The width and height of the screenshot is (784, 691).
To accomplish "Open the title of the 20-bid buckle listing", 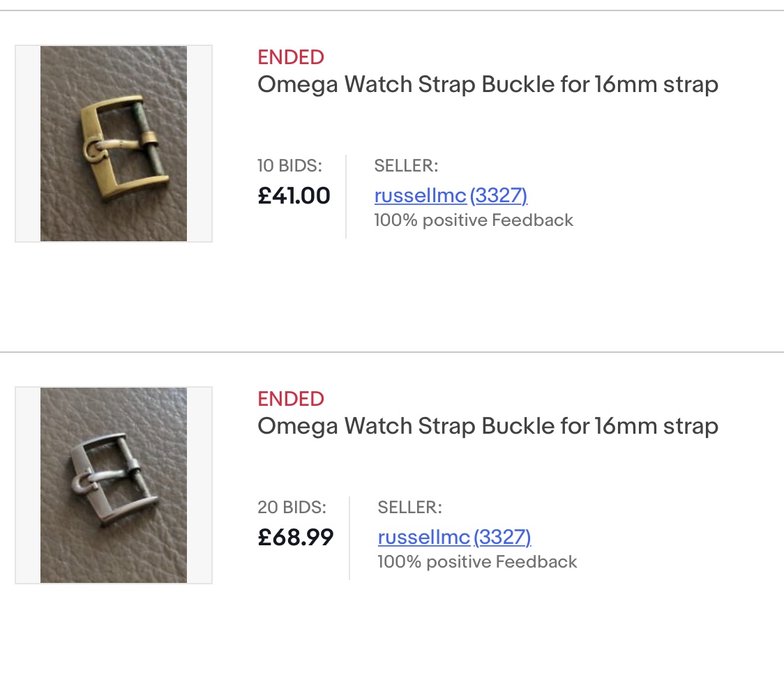I will pos(488,427).
